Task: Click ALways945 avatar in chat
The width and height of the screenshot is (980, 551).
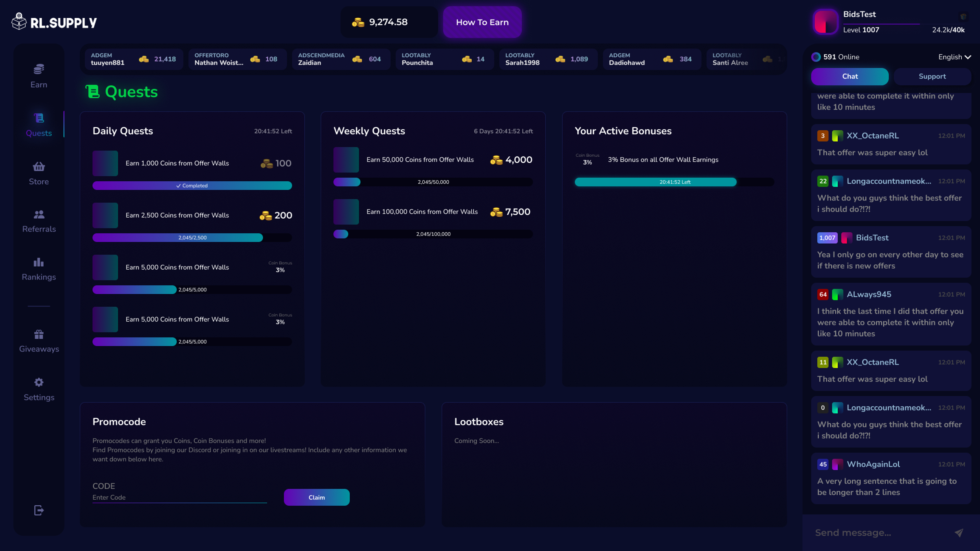Action: click(837, 294)
